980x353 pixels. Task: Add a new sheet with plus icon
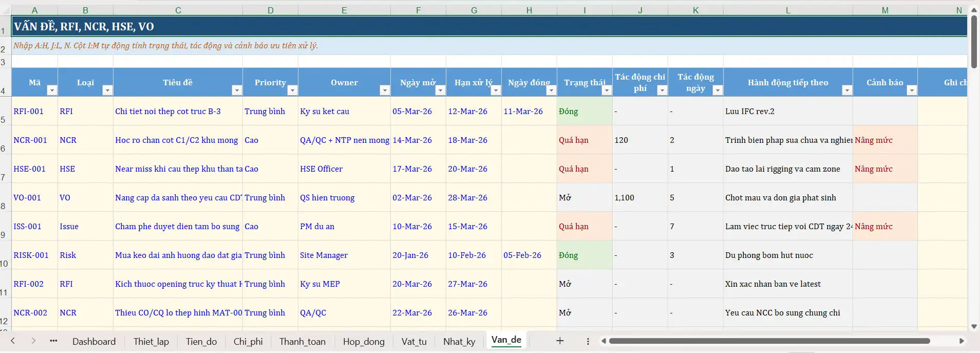point(560,341)
